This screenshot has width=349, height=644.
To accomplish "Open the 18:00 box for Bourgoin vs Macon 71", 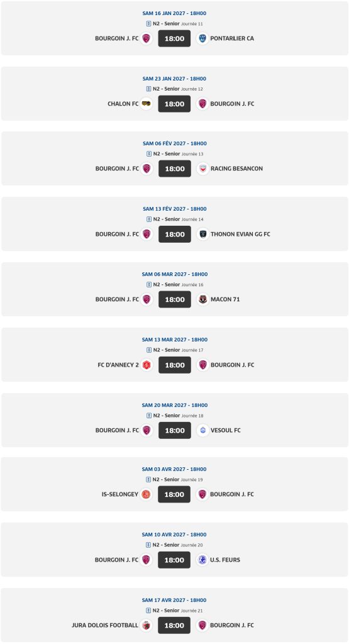I will (x=175, y=299).
